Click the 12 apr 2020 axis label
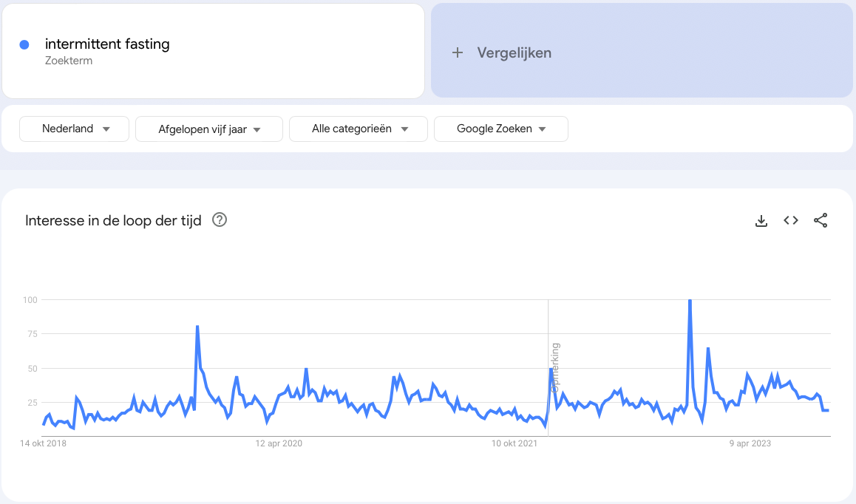Viewport: 856px width, 504px height. click(278, 443)
